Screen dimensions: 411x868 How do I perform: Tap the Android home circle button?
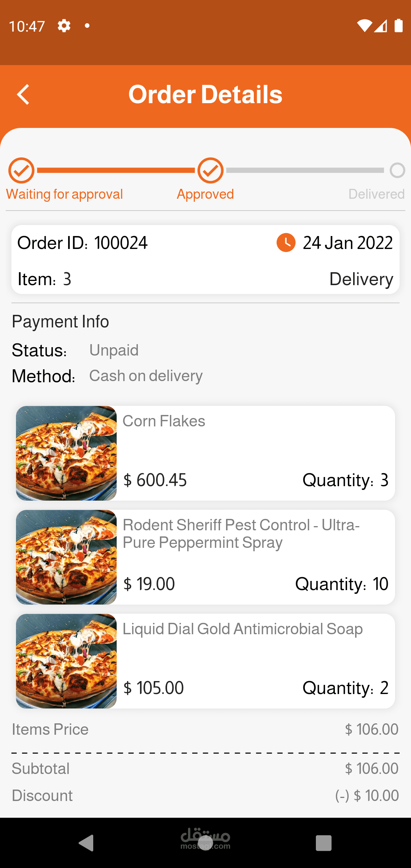[x=205, y=843]
